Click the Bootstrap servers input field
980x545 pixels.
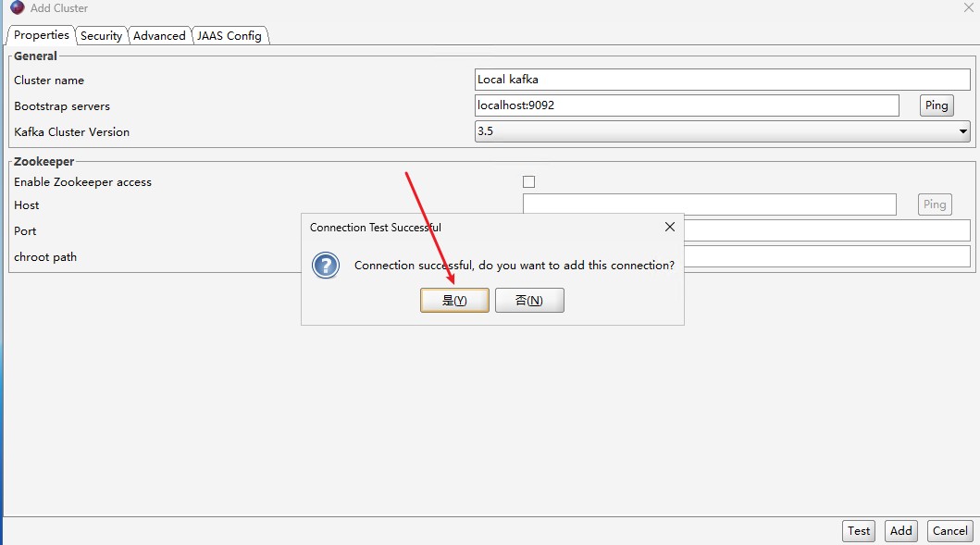tap(687, 105)
